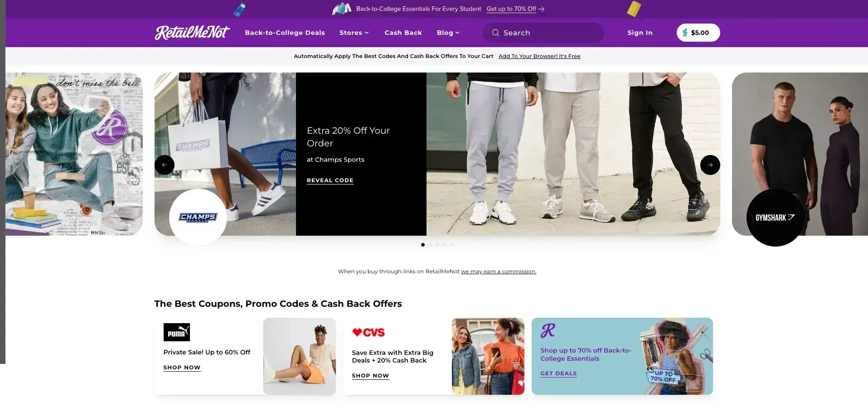Click the purple R logo on Back-to-College card
The image size is (868, 407).
[x=548, y=330]
